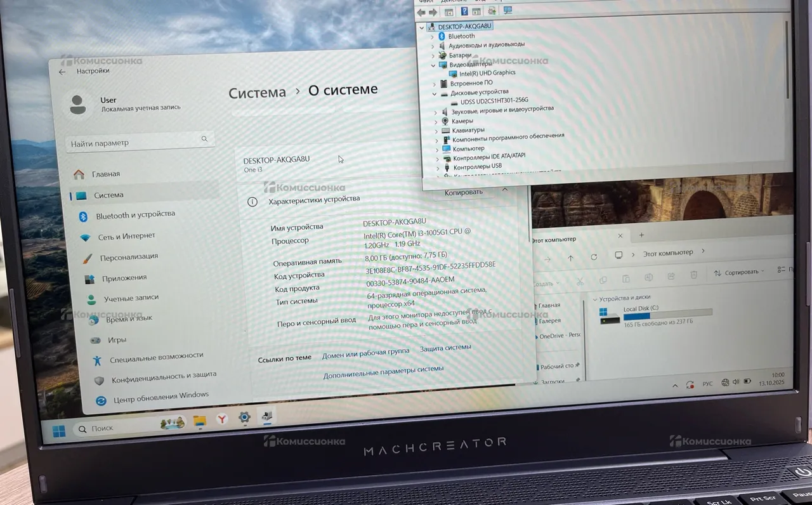Click the Копировать button for device specs
Screen dimensions: 812x505
click(x=464, y=192)
